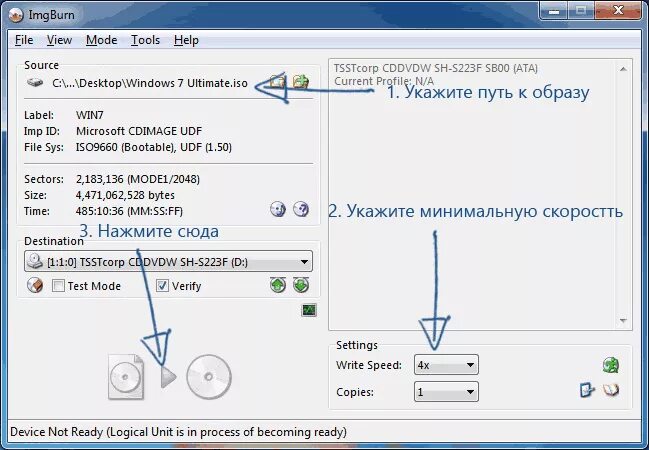Open the ImgBurn log window icon

[x=309, y=310]
